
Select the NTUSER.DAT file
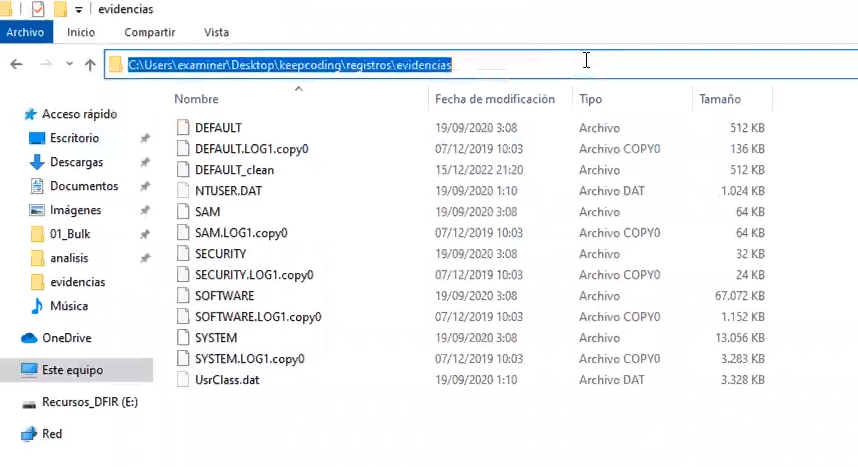click(228, 191)
